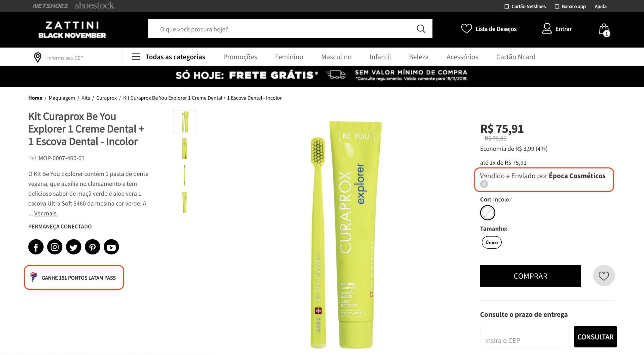Click the search magnifier icon

click(421, 29)
